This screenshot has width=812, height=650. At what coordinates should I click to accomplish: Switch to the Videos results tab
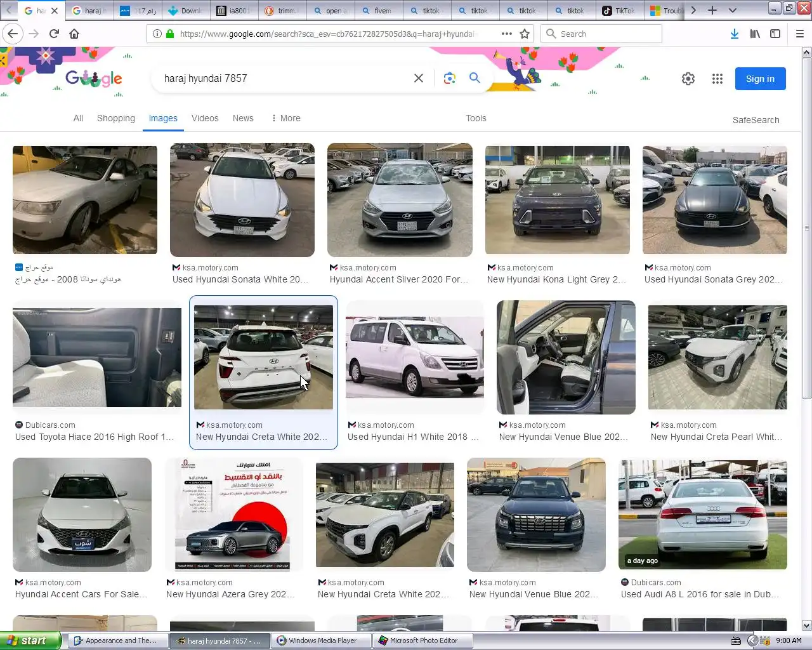205,118
